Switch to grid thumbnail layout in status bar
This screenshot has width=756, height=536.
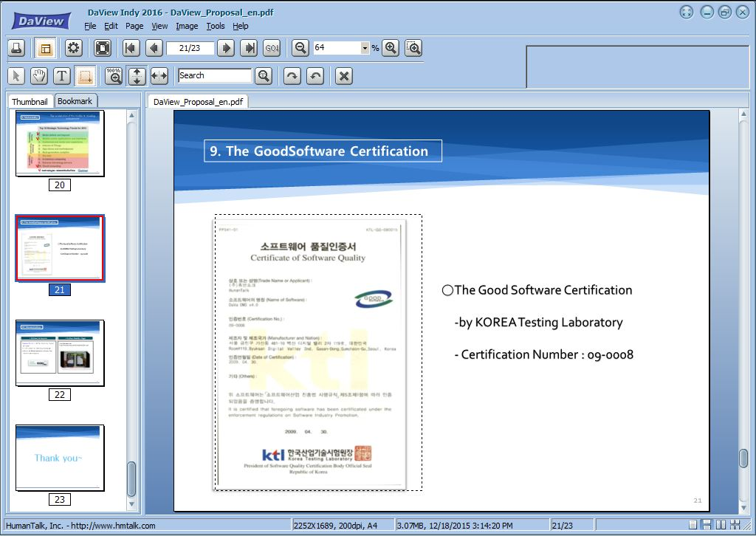click(x=735, y=525)
